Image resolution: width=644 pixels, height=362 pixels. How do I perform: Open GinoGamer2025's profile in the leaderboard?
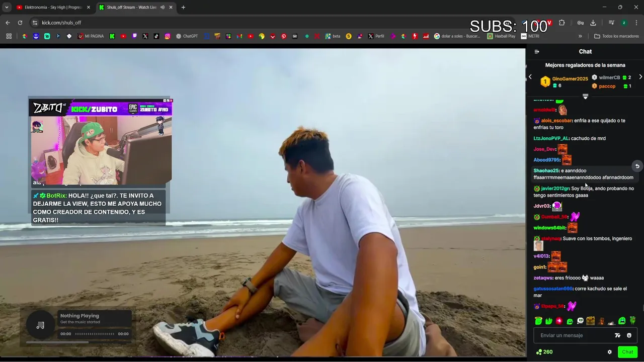570,79
